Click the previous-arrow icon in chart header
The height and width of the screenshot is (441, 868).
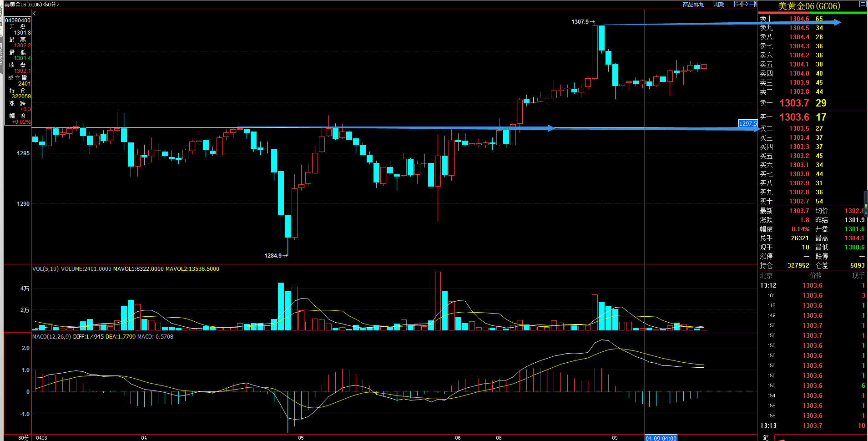point(738,4)
